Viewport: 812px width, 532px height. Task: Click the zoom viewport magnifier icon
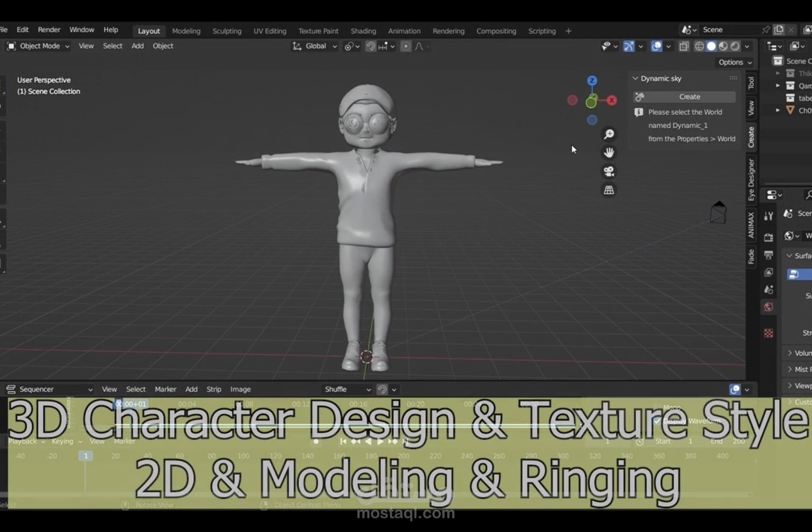(x=609, y=134)
